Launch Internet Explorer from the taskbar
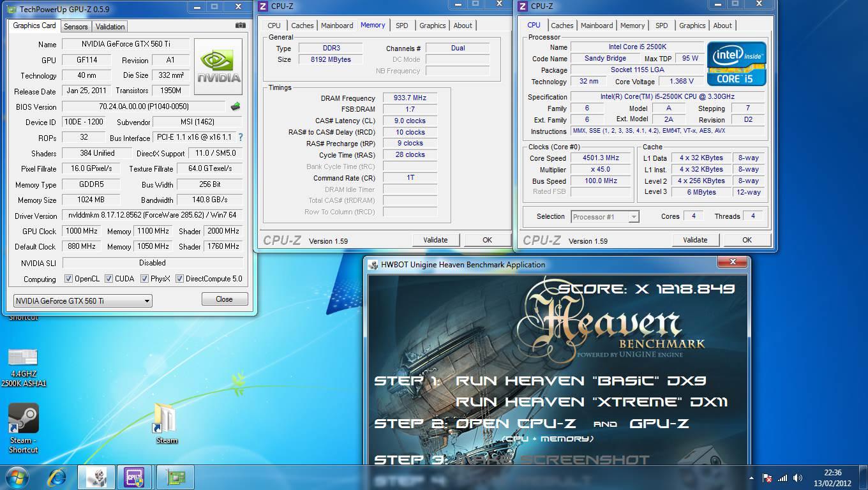This screenshot has width=868, height=490. click(x=57, y=477)
